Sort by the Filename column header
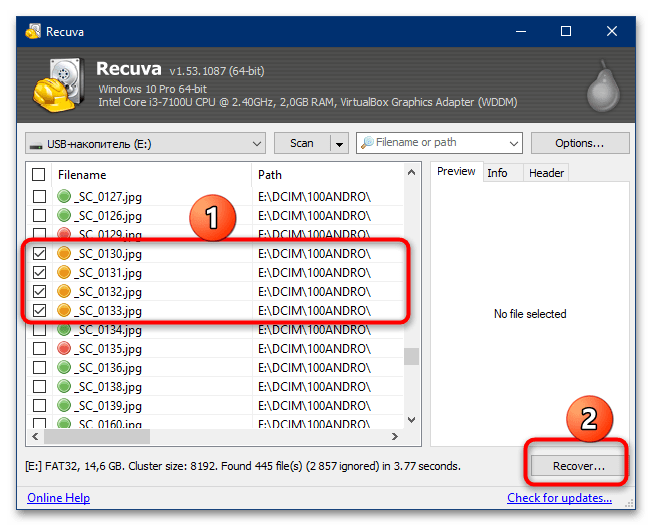 coord(152,175)
